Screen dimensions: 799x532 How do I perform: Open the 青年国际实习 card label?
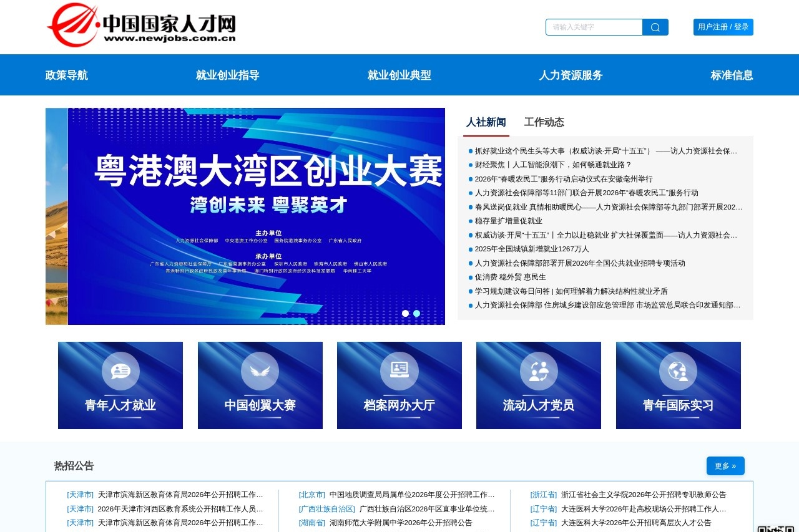tap(678, 405)
